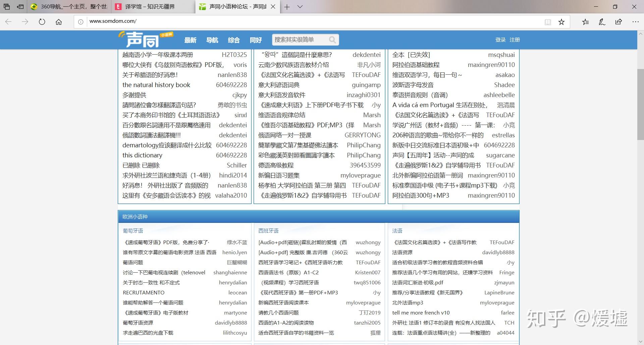Expand the tab previews chevron
The image size is (644, 345).
point(300,7)
